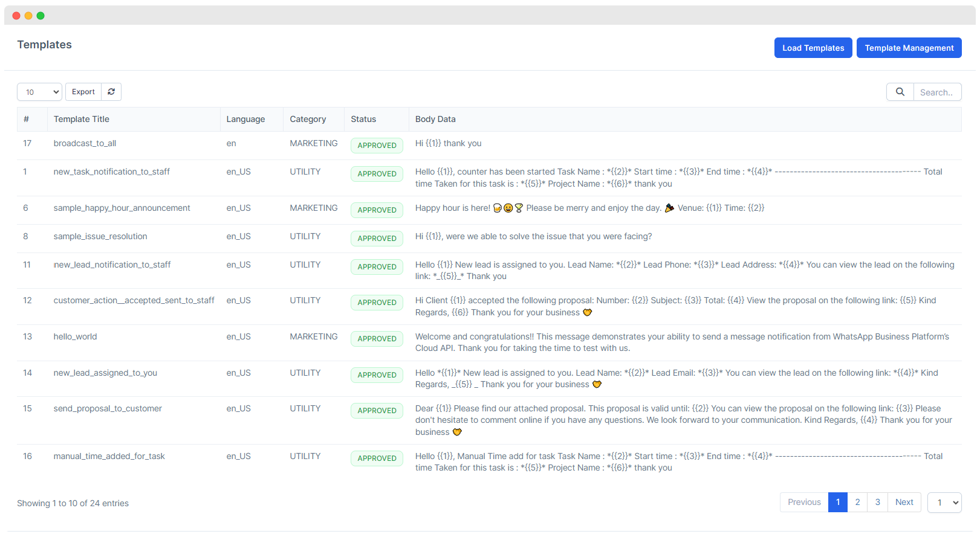This screenshot has width=980, height=537.
Task: Sort by the Category column header
Action: [x=308, y=120]
